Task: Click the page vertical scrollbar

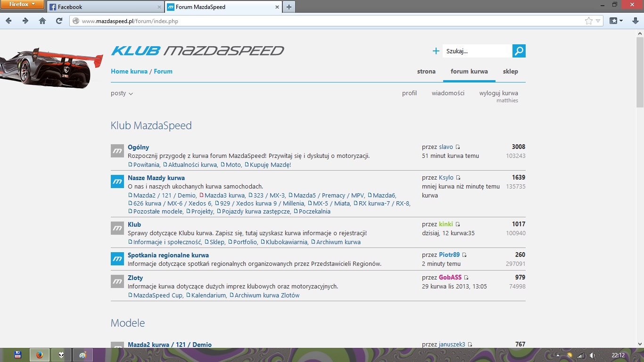Action: coord(640,189)
